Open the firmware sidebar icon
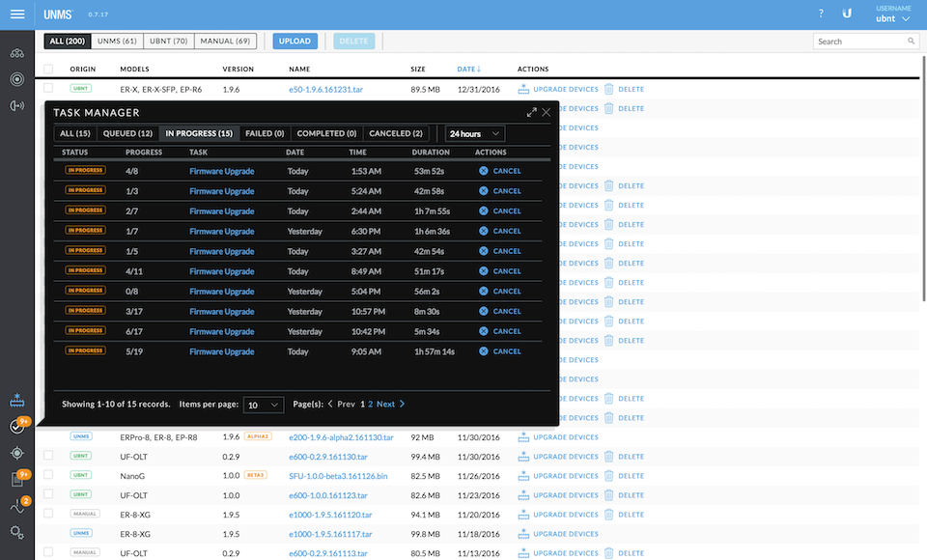927x560 pixels. click(17, 401)
